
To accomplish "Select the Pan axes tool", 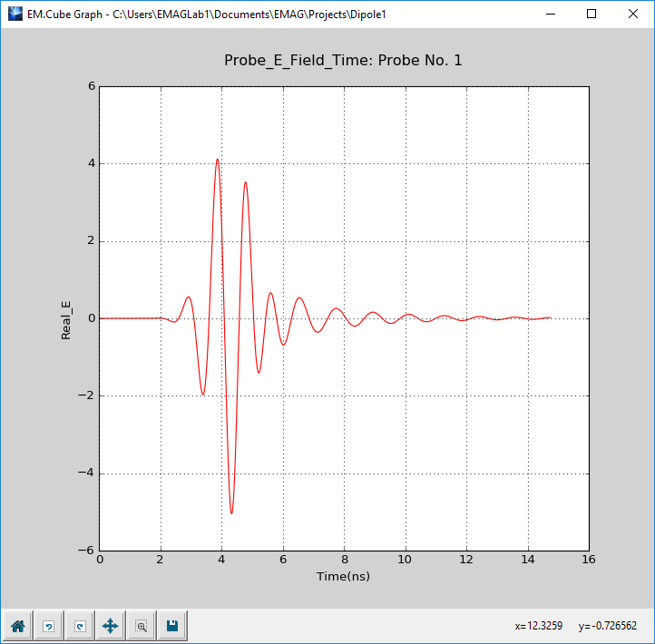I will [111, 625].
